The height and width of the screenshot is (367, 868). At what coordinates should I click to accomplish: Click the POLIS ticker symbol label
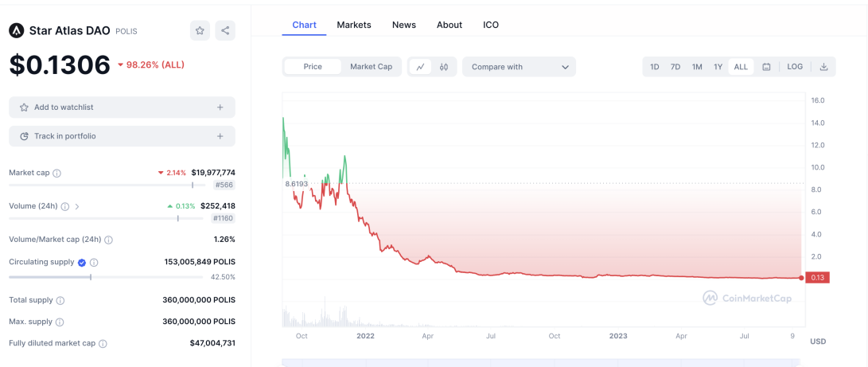127,32
